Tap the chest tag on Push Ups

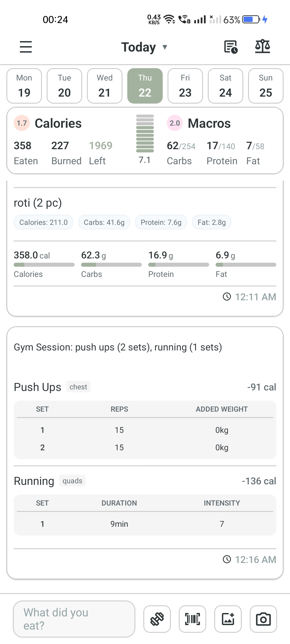tap(78, 386)
